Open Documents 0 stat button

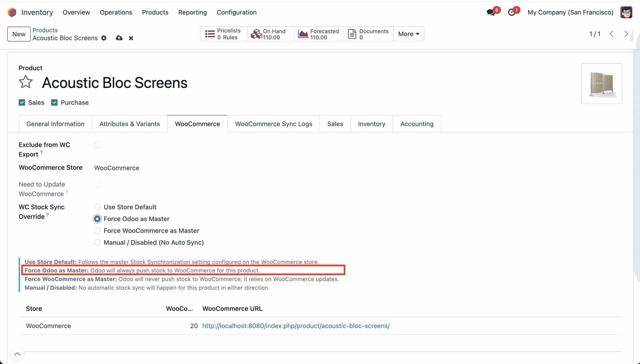click(x=368, y=34)
